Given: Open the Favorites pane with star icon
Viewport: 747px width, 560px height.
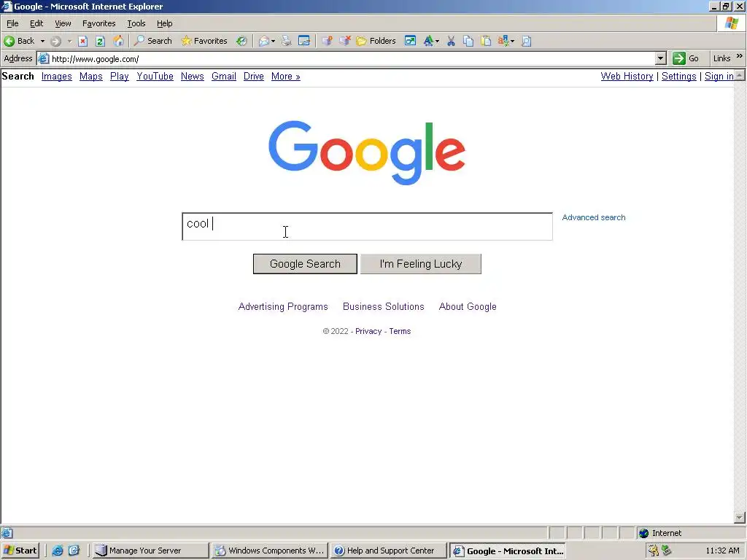Looking at the screenshot, I should coord(204,41).
